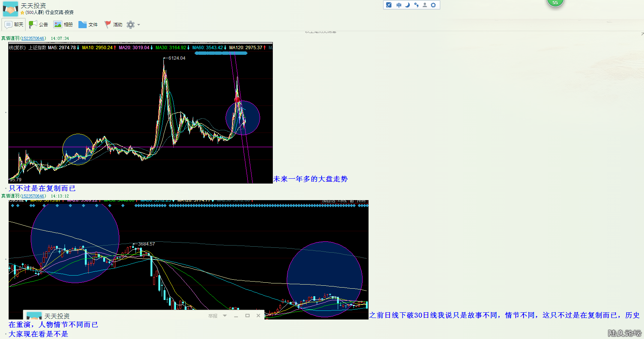Screen dimensions: 644x339
Task: Toggle the half-moon full/half-width icon
Action: click(407, 5)
